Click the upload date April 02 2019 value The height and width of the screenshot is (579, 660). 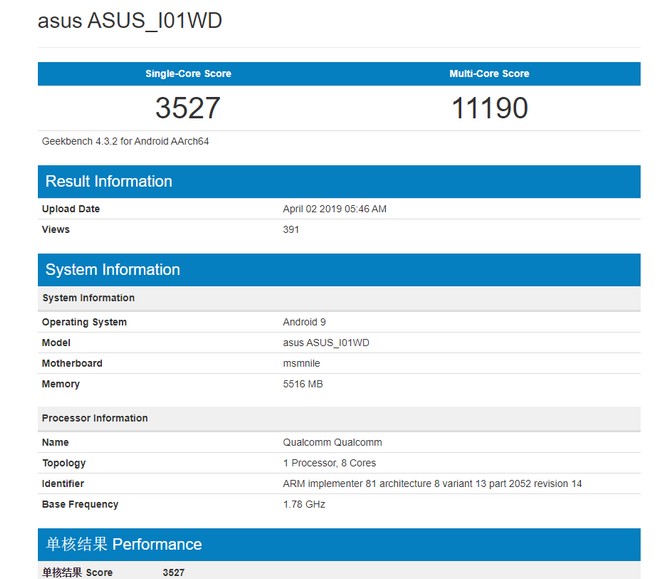tap(334, 209)
